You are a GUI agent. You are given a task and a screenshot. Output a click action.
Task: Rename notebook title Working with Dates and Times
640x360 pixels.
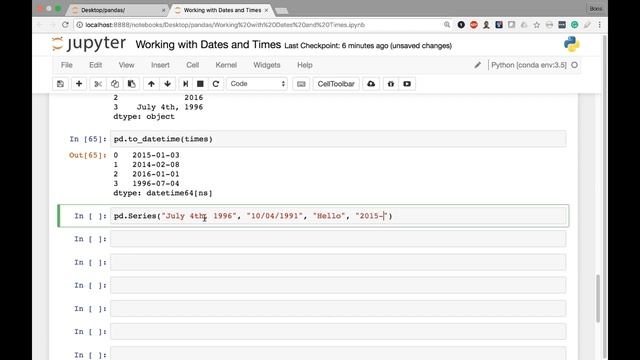click(x=208, y=44)
